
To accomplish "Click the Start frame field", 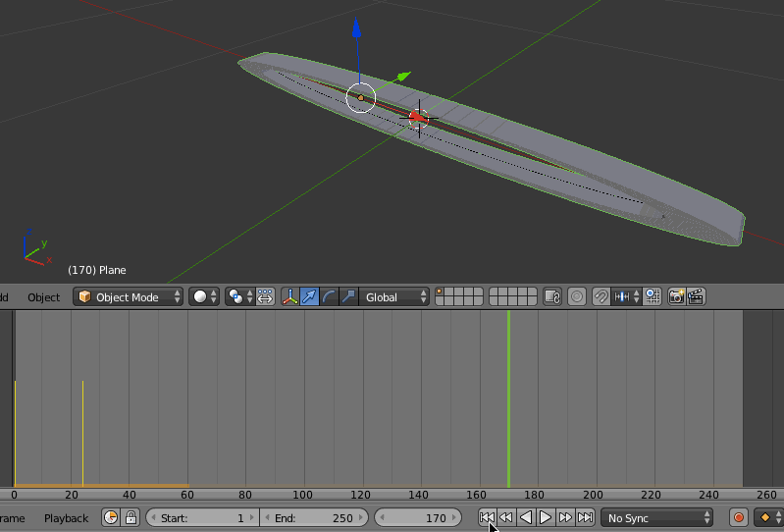I will pos(202,518).
